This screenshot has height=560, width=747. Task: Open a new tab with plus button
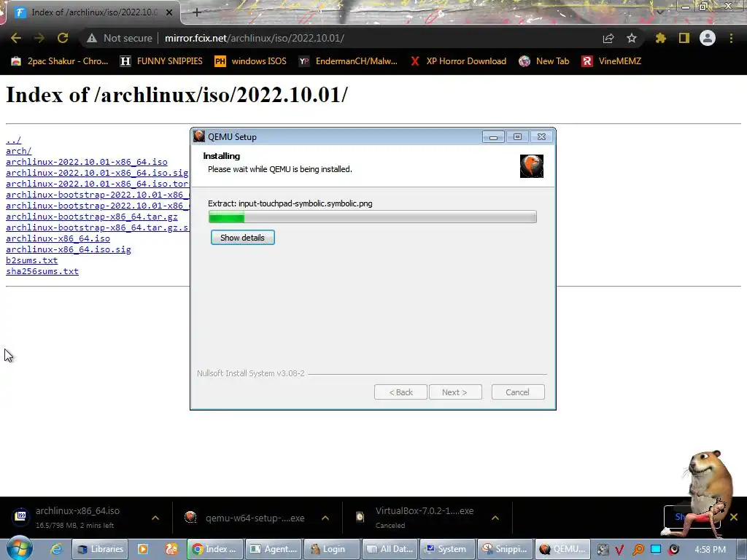(x=197, y=12)
